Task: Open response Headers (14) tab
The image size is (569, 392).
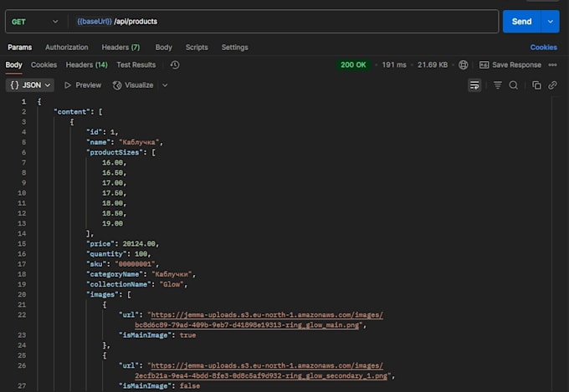Action: [x=86, y=64]
